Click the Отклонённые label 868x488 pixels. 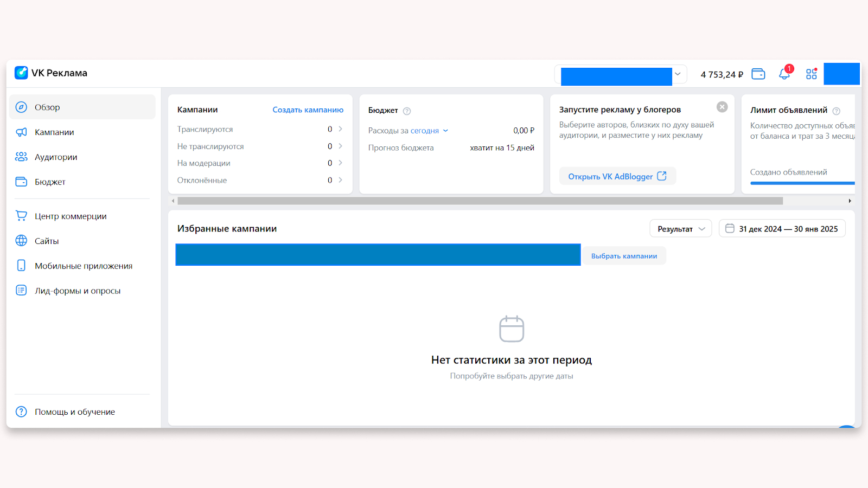pos(202,180)
